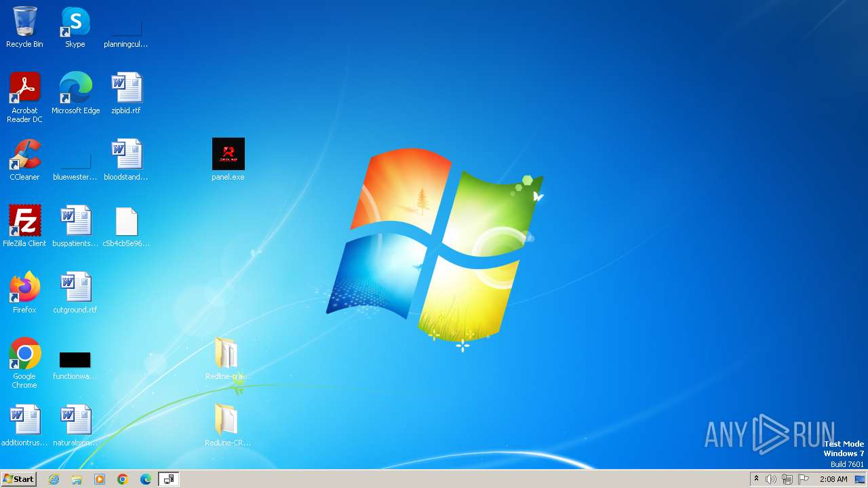Launch Chrome from the taskbar

click(123, 479)
